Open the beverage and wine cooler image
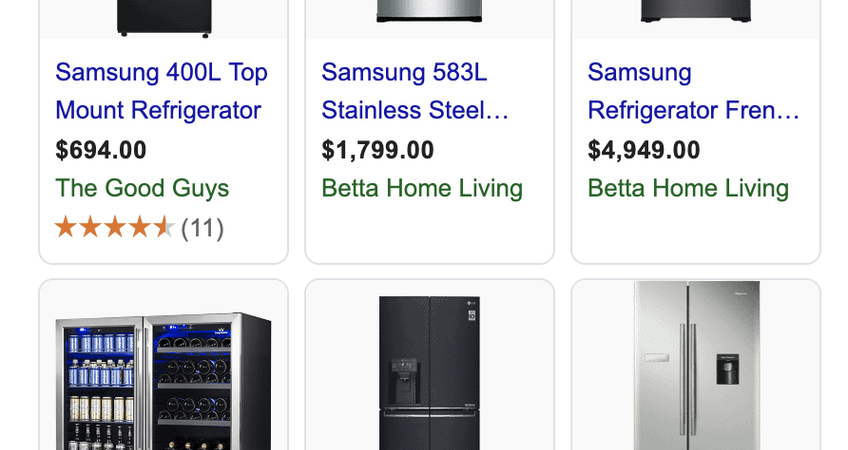This screenshot has height=450, width=848. pos(163,380)
